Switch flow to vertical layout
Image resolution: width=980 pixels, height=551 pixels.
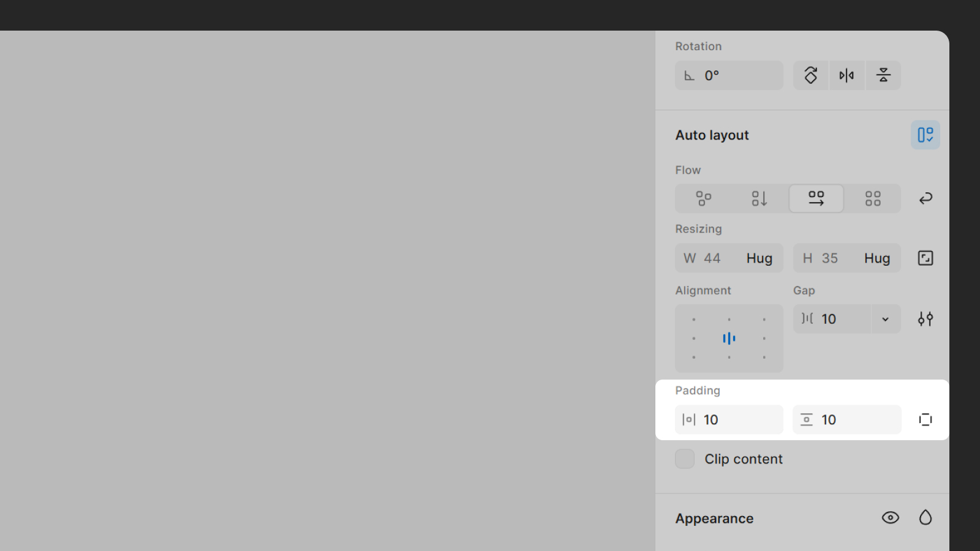point(759,198)
